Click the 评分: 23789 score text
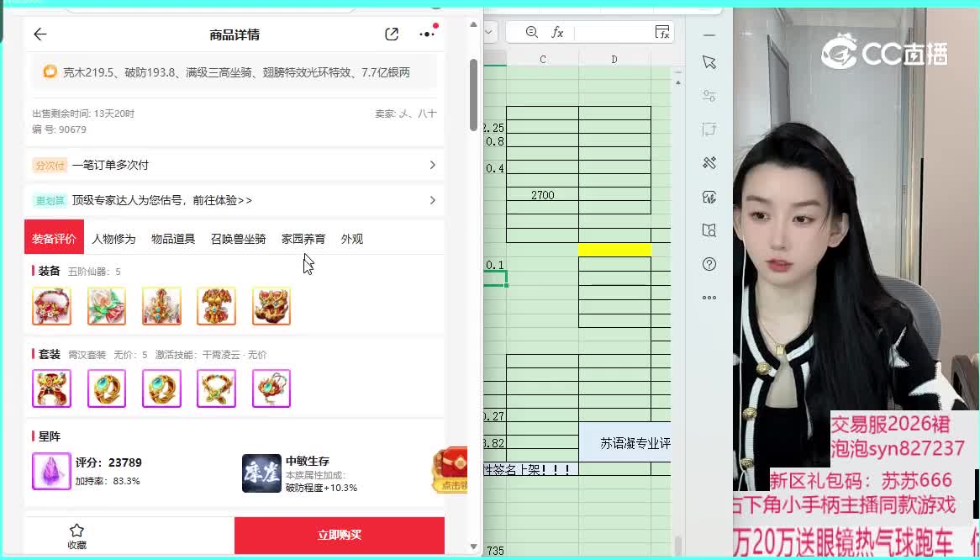The height and width of the screenshot is (560, 980). point(108,462)
